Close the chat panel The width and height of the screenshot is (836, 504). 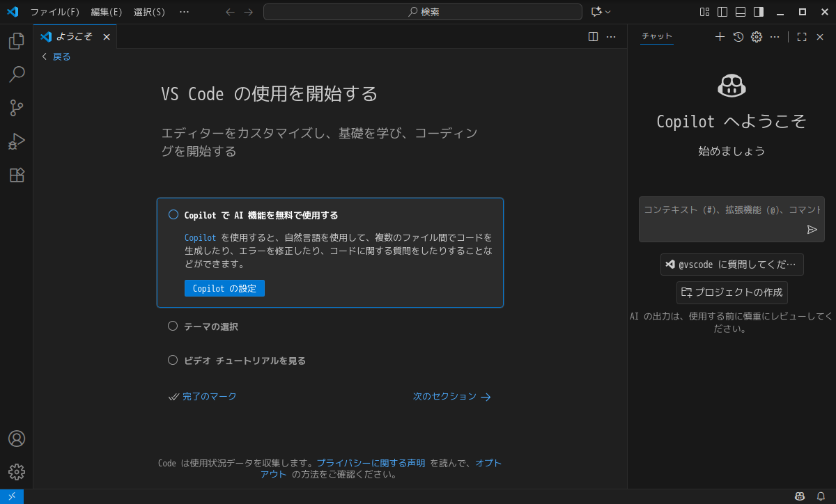[820, 37]
